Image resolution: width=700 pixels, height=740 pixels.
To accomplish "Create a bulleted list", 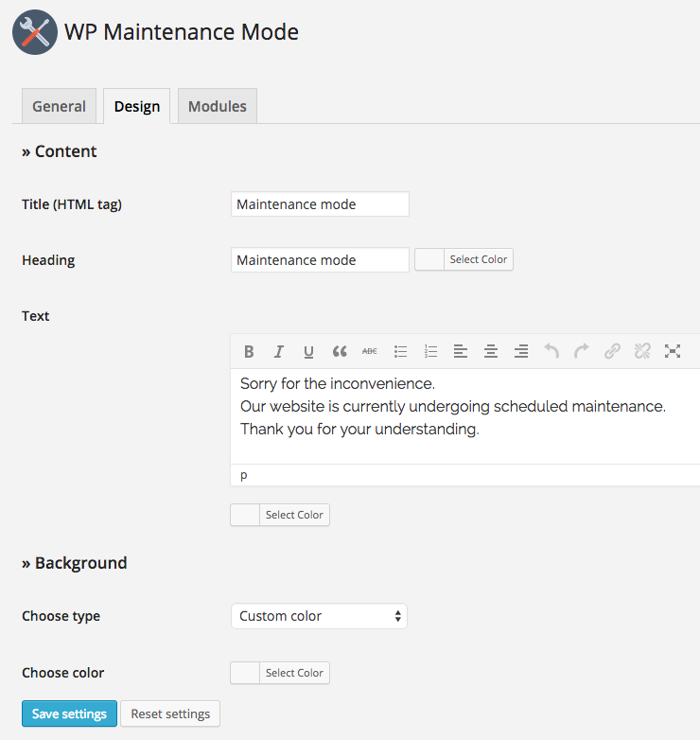I will (x=400, y=351).
